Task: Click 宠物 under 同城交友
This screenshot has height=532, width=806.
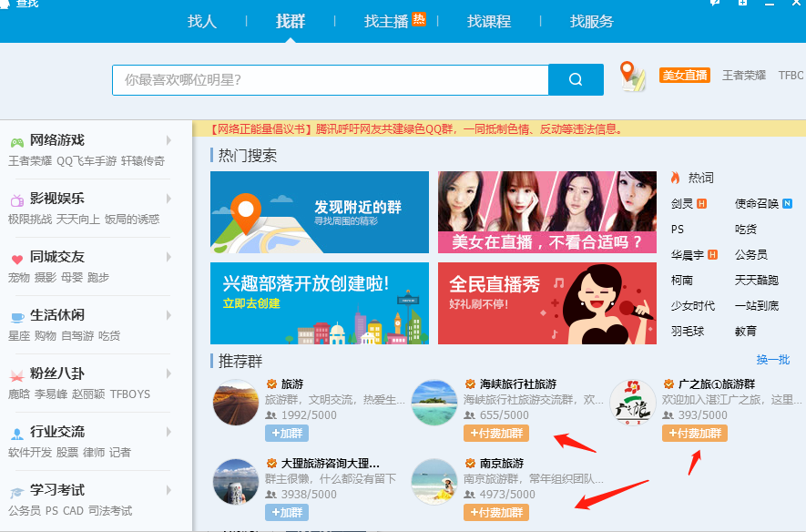Action: 19,278
